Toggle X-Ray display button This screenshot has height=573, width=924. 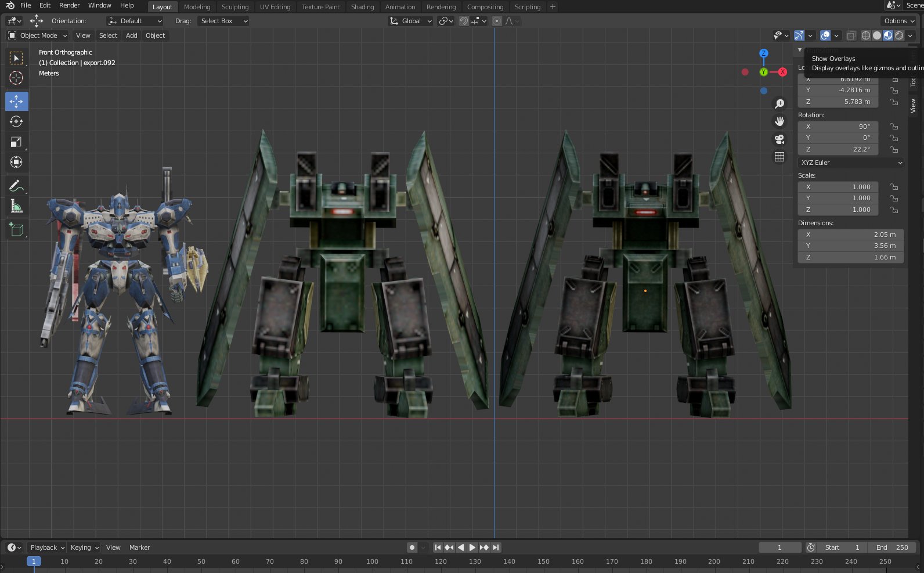pos(851,35)
